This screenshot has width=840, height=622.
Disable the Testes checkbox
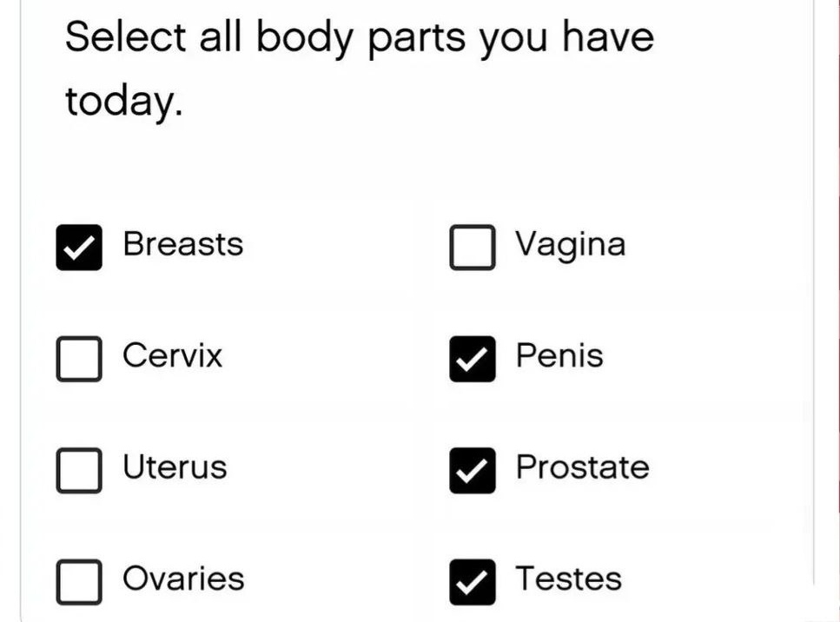[x=473, y=581]
